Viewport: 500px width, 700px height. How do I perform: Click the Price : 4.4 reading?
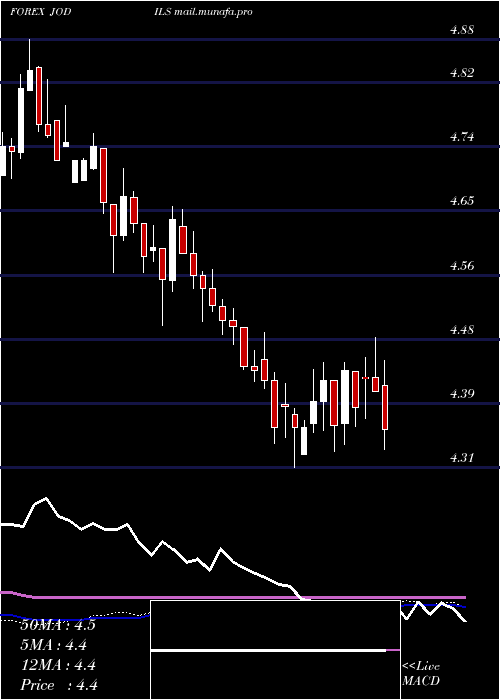click(59, 685)
